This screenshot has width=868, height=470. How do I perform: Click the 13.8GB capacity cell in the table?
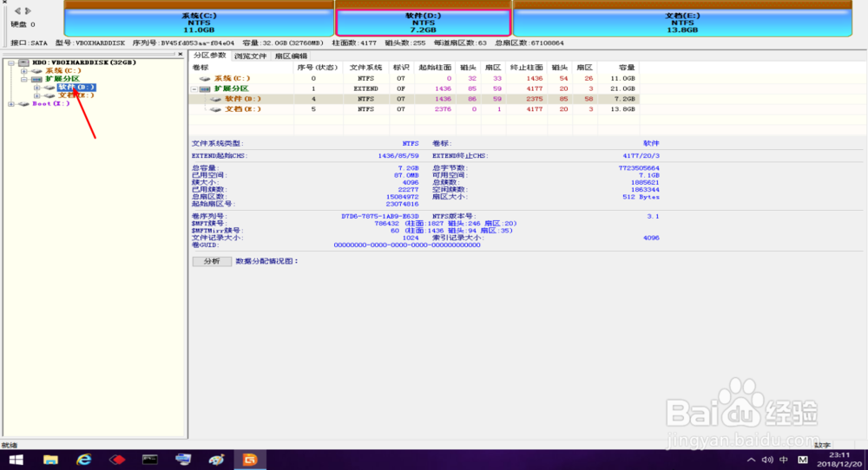(x=622, y=109)
